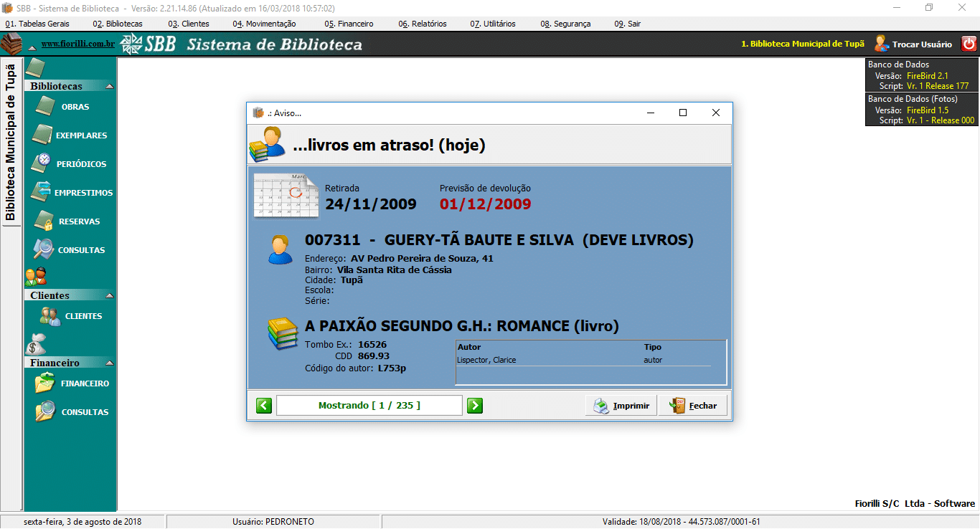Viewport: 980px width, 529px height.
Task: Show the next overdue book record
Action: click(x=474, y=406)
